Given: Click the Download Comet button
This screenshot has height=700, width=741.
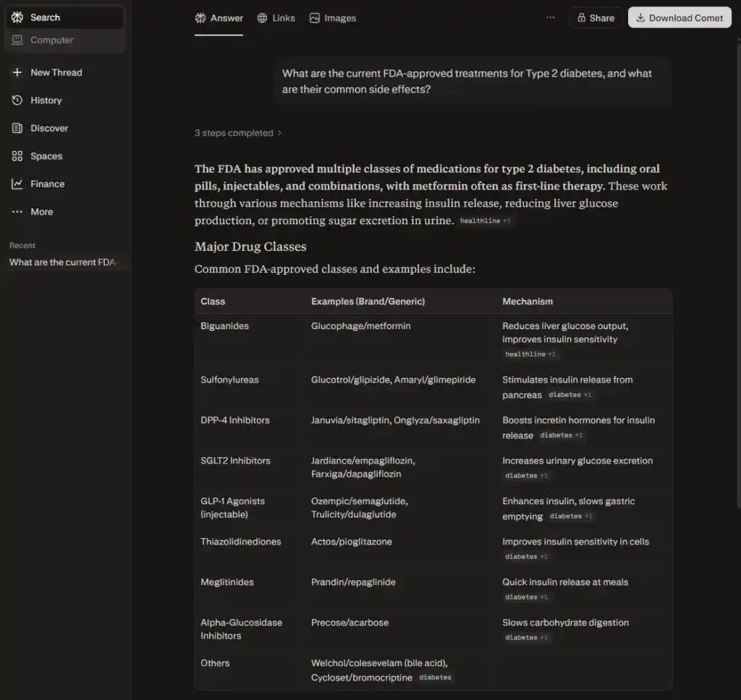Looking at the screenshot, I should (679, 18).
